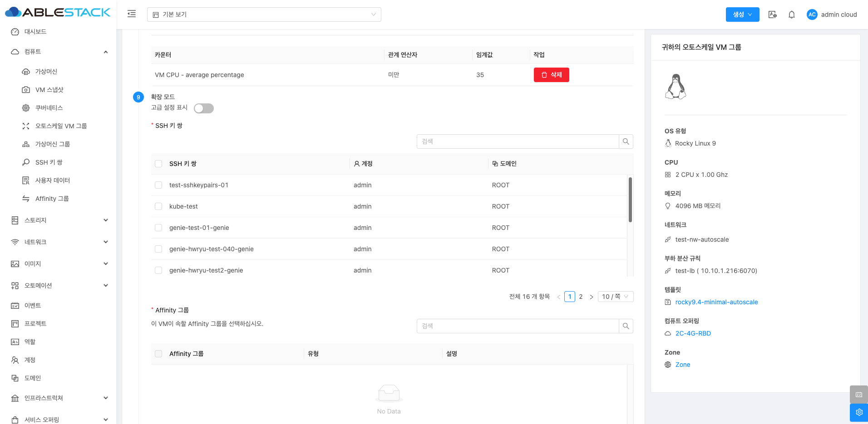Select the kube-test SSH key pair checkbox

158,206
